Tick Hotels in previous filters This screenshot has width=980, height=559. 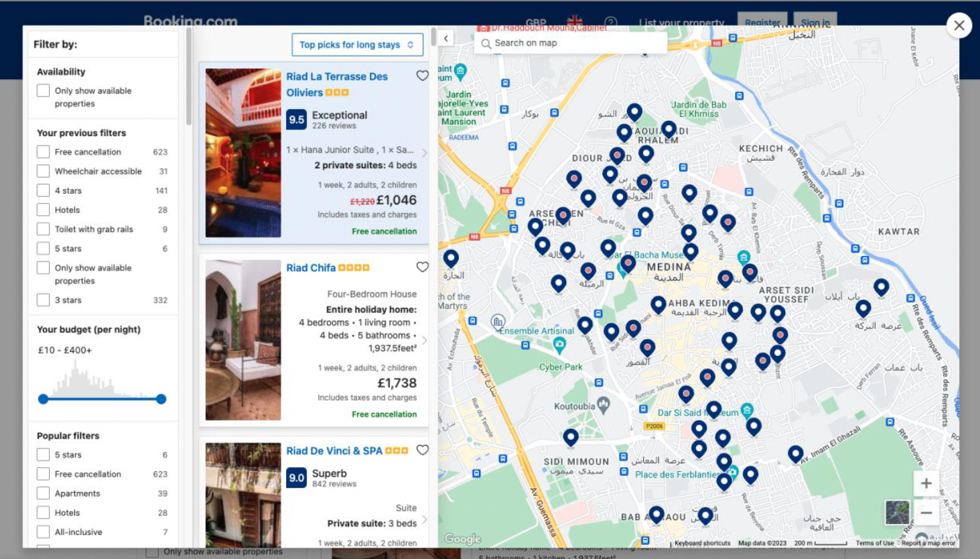43,210
